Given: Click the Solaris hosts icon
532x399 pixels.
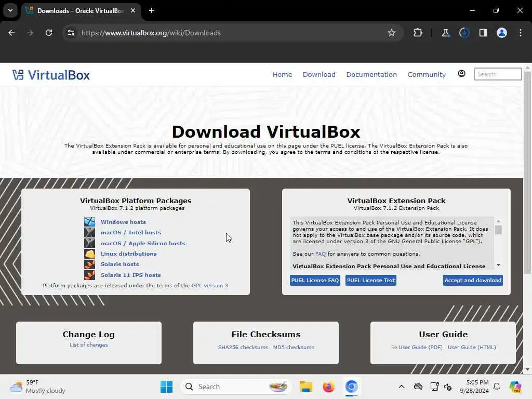Looking at the screenshot, I should click(x=89, y=264).
